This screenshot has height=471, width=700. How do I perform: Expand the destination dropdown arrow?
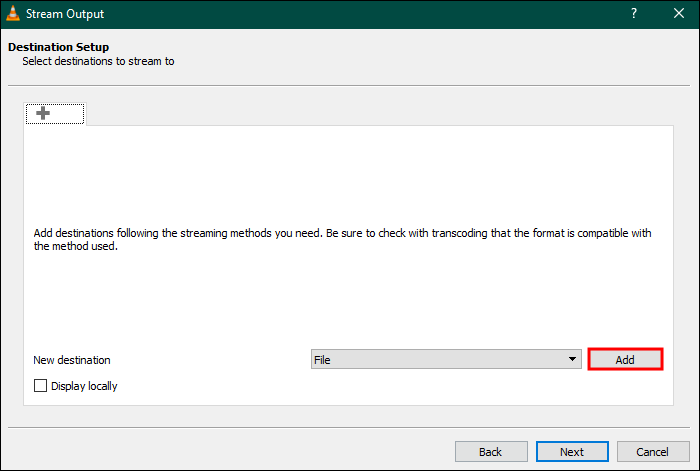(x=572, y=359)
